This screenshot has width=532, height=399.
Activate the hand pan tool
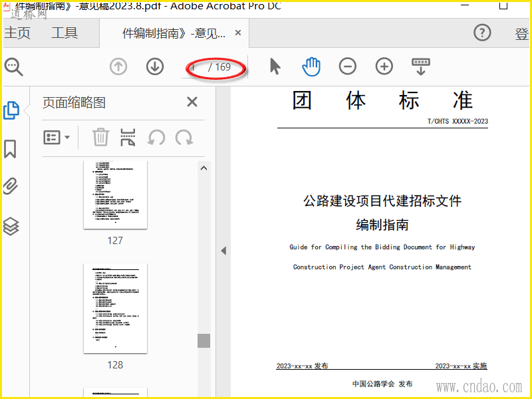coord(311,66)
